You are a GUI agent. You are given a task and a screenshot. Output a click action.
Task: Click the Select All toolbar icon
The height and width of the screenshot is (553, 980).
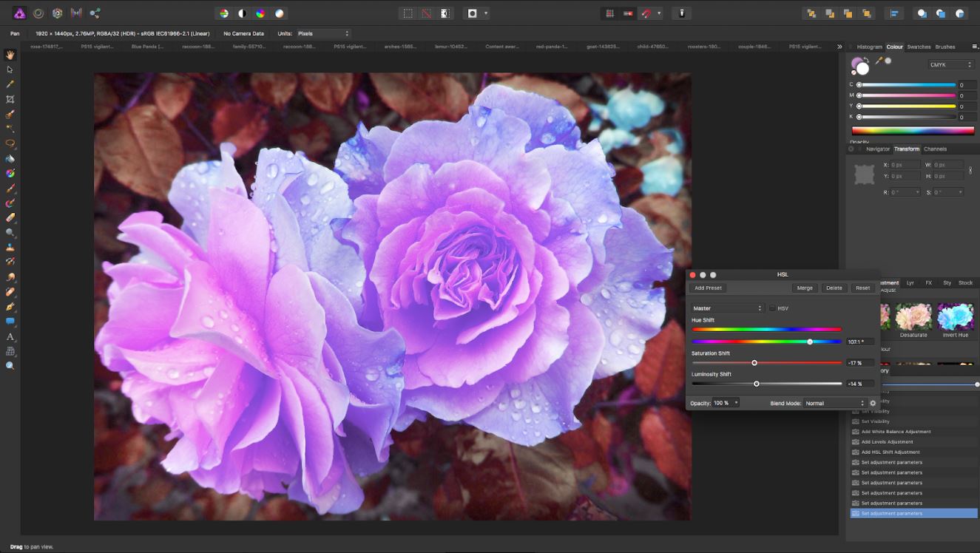[x=408, y=13]
